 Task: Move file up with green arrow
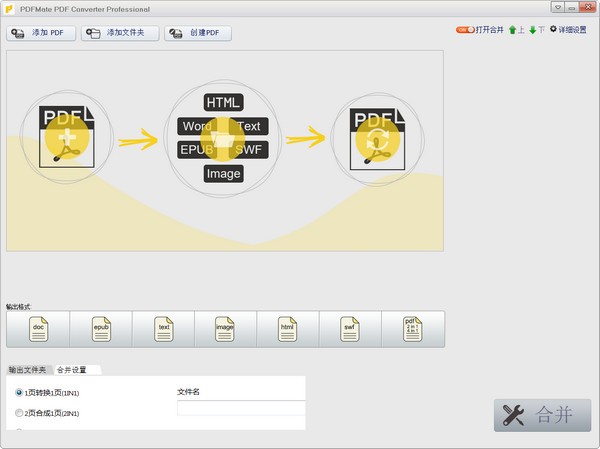513,30
